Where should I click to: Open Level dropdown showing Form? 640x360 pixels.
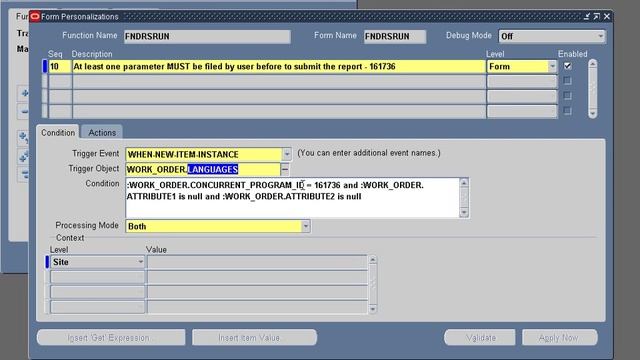(x=552, y=67)
